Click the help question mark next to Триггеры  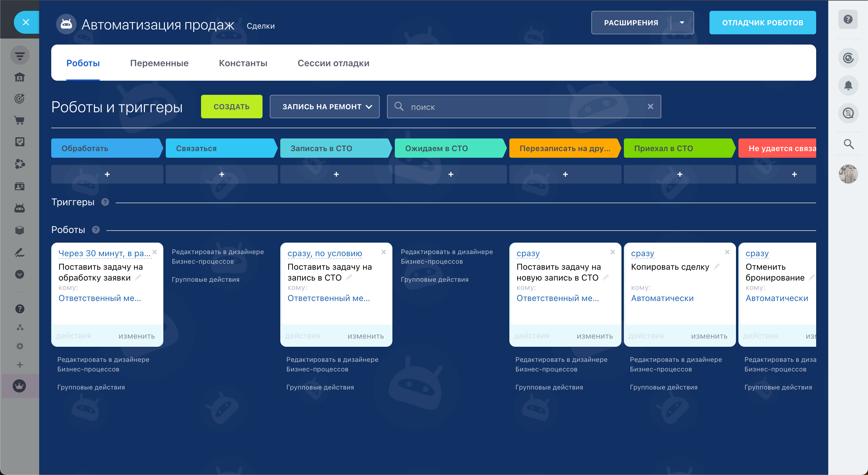105,202
